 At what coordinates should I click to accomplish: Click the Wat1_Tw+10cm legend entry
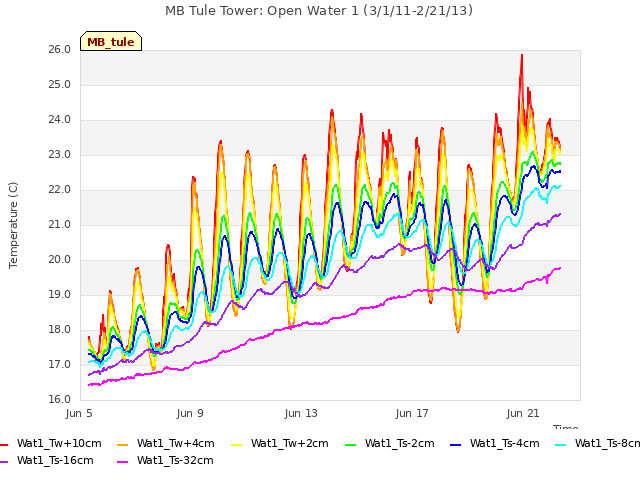51,443
